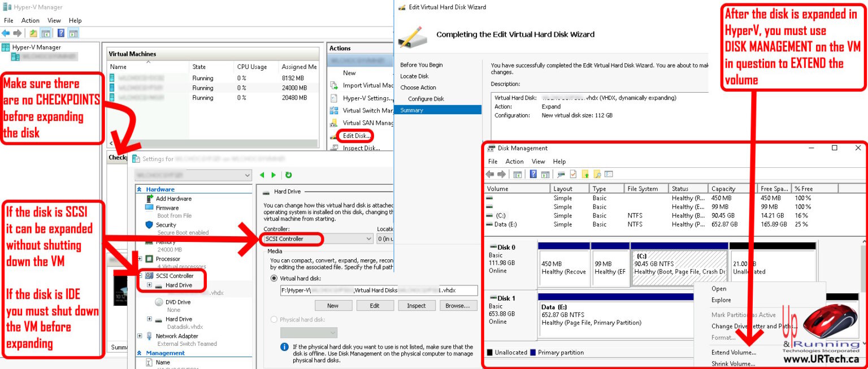The width and height of the screenshot is (868, 369).
Task: Click the back navigation arrow in Hyper-V Manager
Action: coord(6,32)
